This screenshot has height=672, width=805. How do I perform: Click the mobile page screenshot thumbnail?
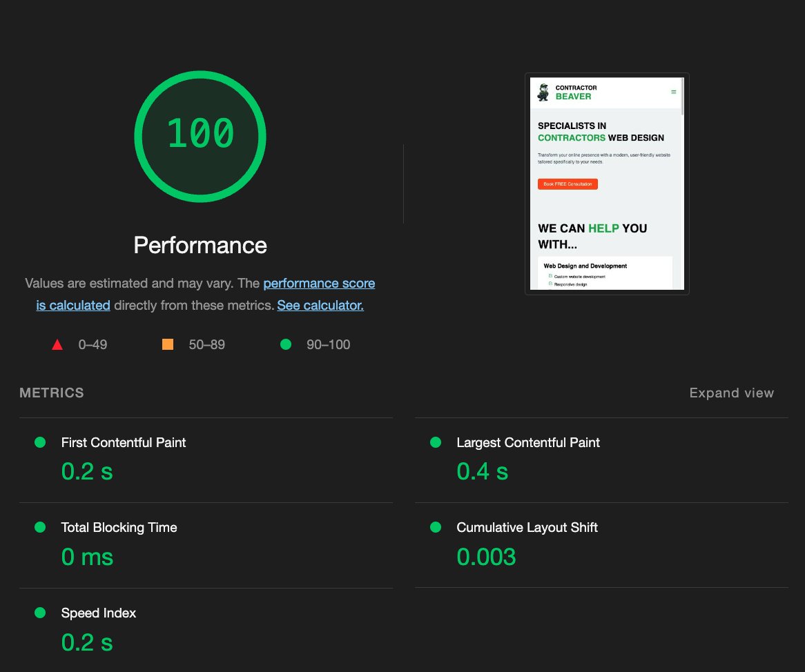tap(606, 183)
